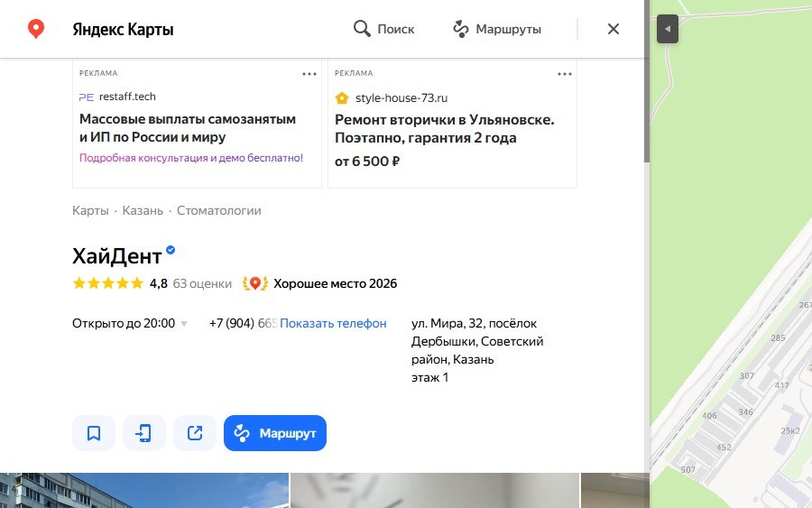Screen dimensions: 812x508
Task: Open Маршруты routes planner
Action: [497, 29]
